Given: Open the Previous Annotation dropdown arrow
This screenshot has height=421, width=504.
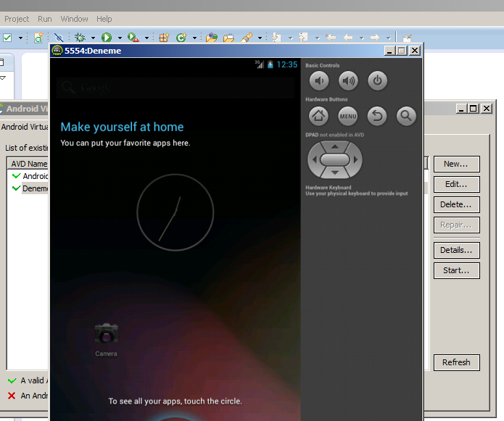Looking at the screenshot, I should (317, 38).
